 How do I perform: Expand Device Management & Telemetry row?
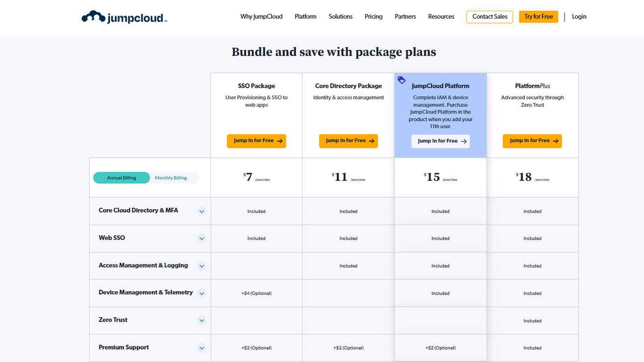[x=202, y=293]
